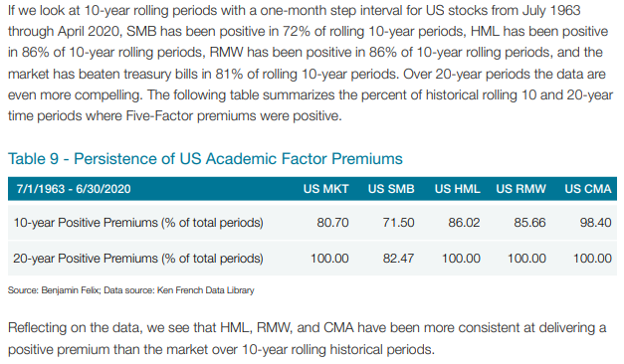This screenshot has width=624, height=364.
Task: Click the Table 9 title heading
Action: tap(205, 158)
